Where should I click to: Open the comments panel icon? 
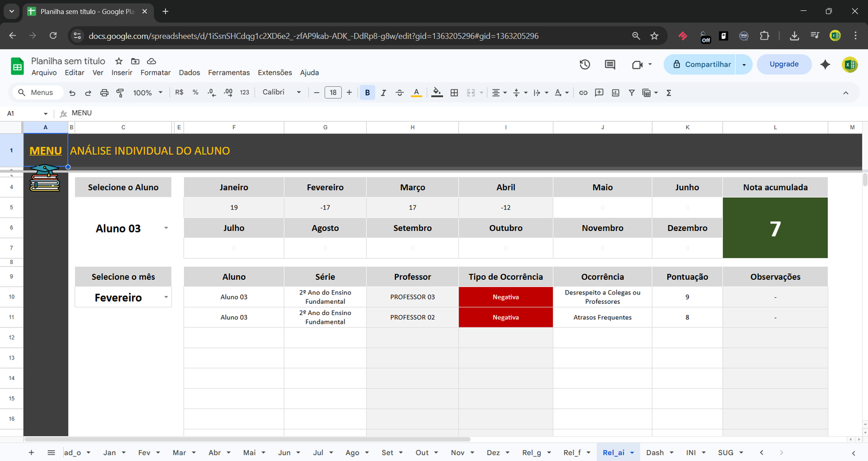coord(610,65)
